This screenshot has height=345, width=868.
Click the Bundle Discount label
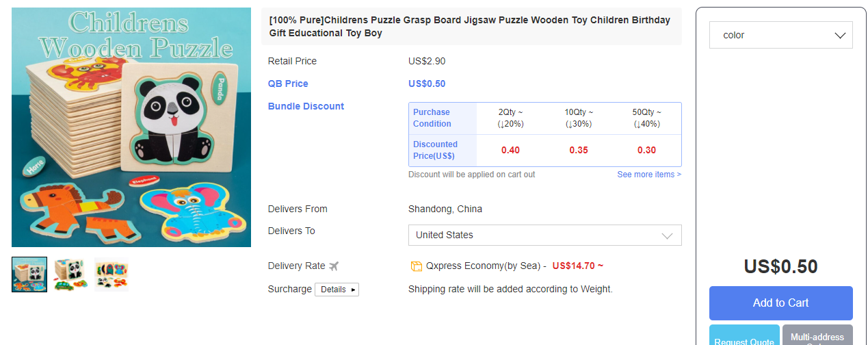[x=306, y=106]
